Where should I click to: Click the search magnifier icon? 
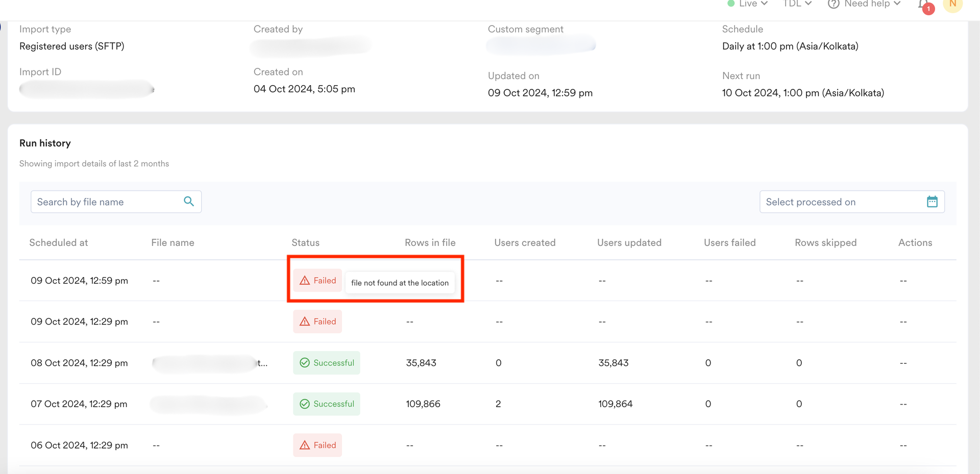(189, 202)
